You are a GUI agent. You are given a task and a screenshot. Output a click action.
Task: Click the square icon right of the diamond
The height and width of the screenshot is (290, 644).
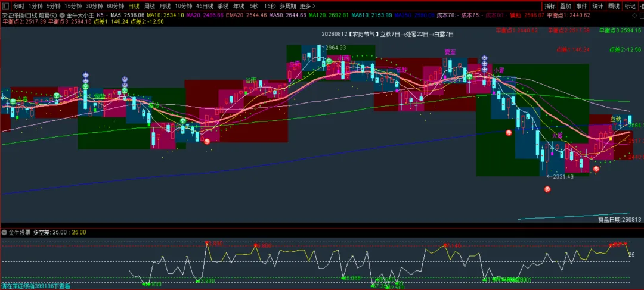click(x=641, y=15)
